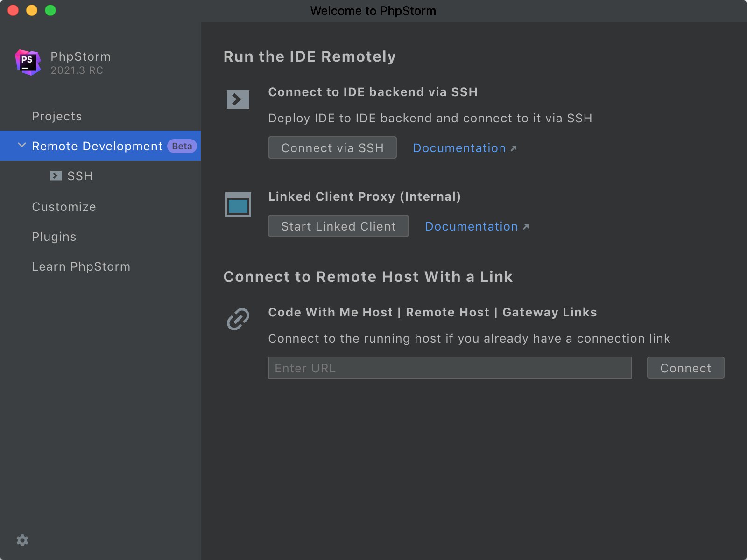
Task: Click the PhpStorm product name text
Action: (x=80, y=56)
